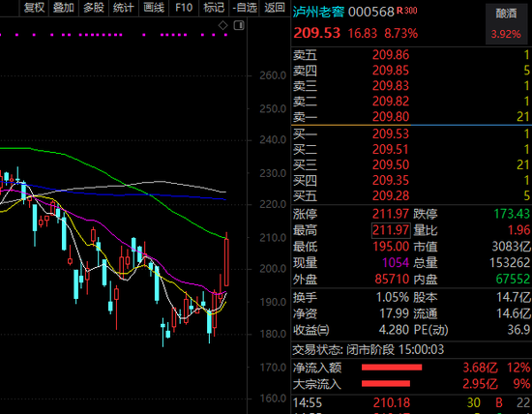Image resolution: width=532 pixels, height=414 pixels.
Task: Remove stock via -自选 button
Action: pos(245,8)
